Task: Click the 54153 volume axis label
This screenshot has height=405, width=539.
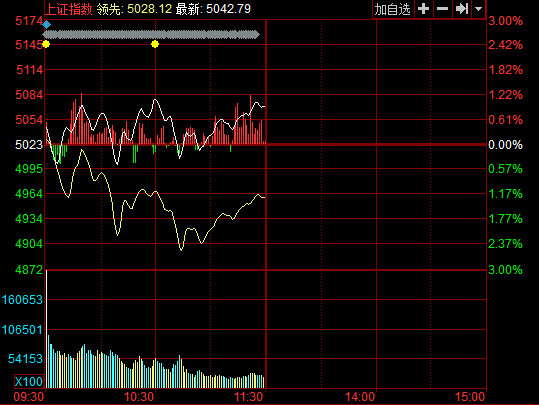Action: coord(25,359)
